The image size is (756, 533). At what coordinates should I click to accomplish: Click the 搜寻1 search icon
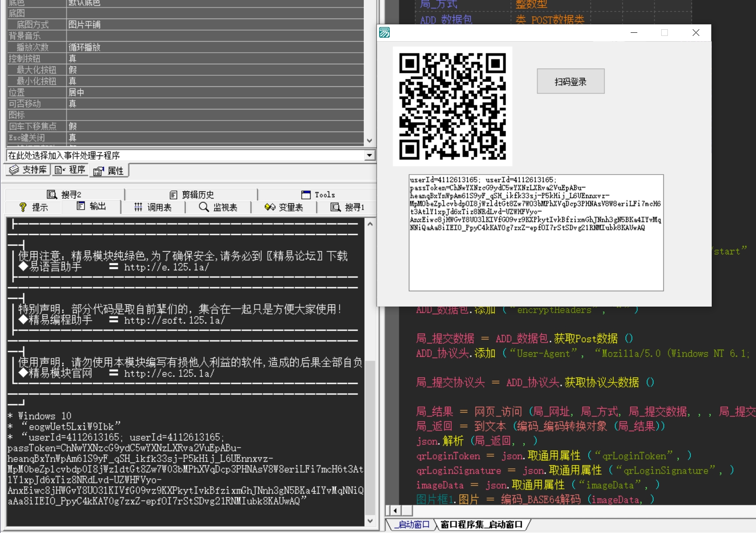[335, 207]
